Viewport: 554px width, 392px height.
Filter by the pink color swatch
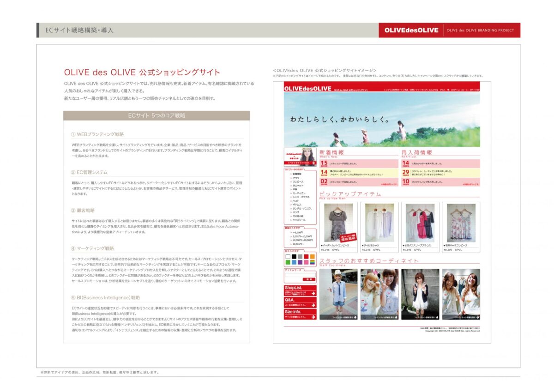[306, 262]
